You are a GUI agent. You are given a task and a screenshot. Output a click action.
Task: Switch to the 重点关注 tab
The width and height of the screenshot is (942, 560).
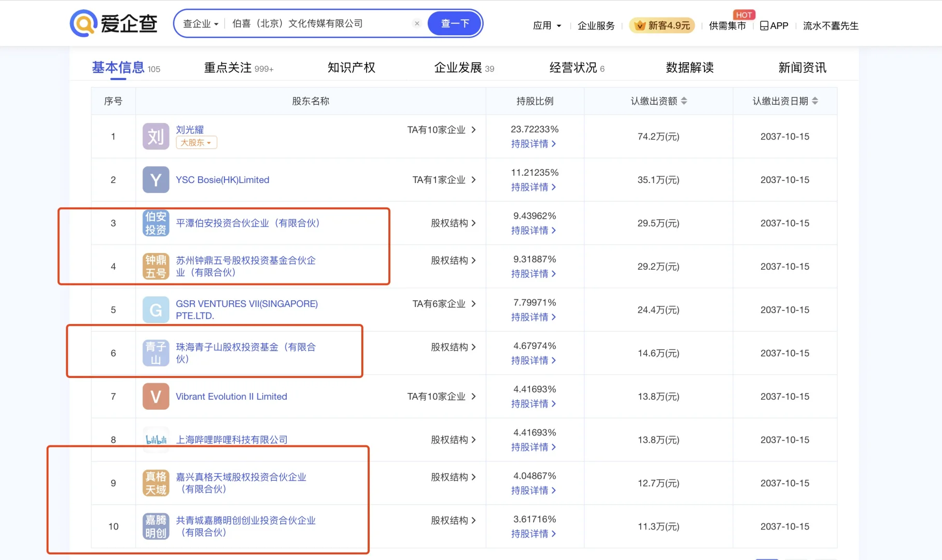[x=238, y=67]
